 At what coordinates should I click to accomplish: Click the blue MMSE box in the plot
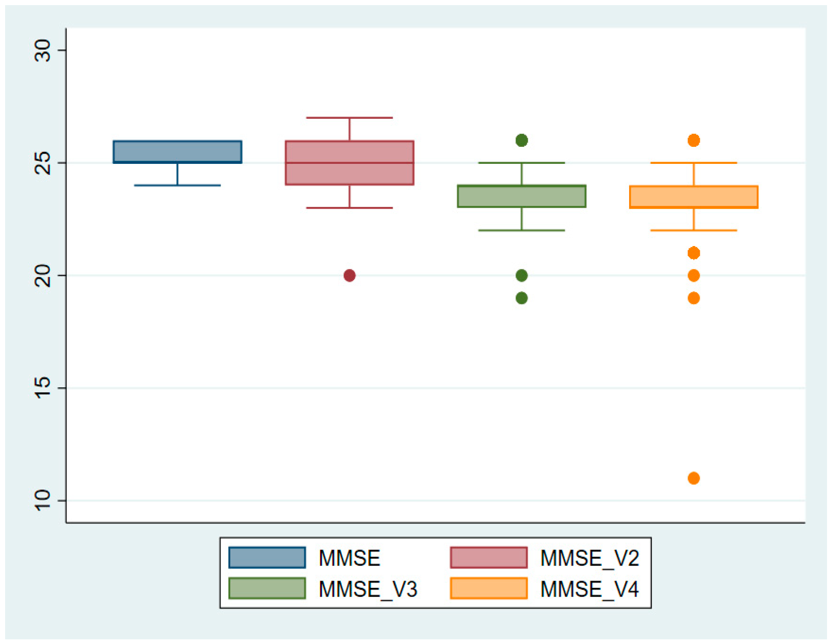(x=177, y=152)
